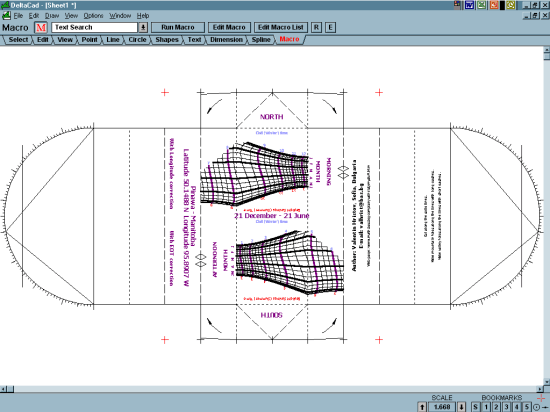The image size is (550, 412).
Task: Open the Window menu
Action: click(120, 16)
